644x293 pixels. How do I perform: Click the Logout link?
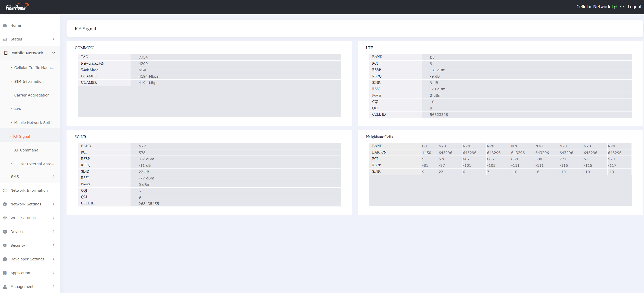[634, 7]
